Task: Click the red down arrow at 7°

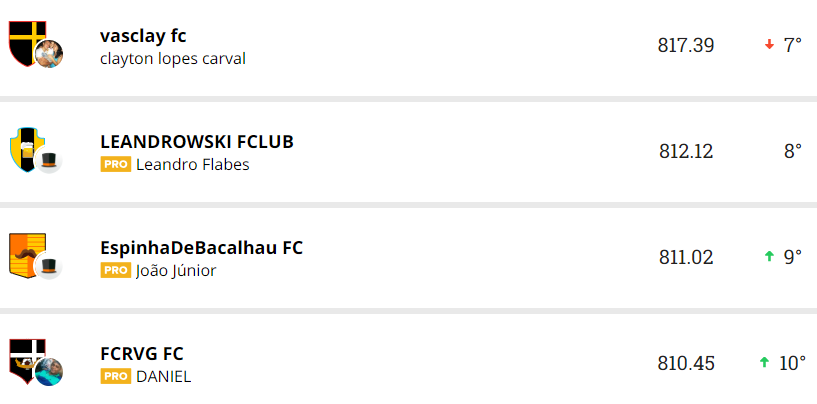Action: tap(769, 45)
